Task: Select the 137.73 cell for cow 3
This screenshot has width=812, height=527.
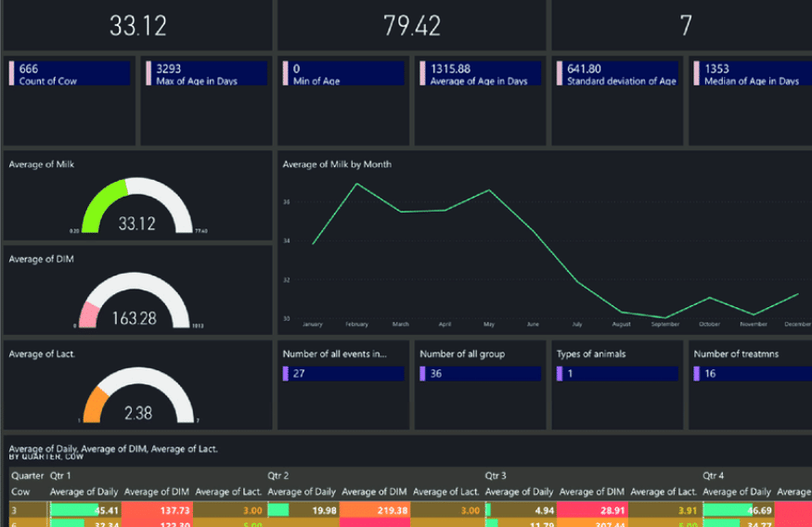Action: click(157, 510)
